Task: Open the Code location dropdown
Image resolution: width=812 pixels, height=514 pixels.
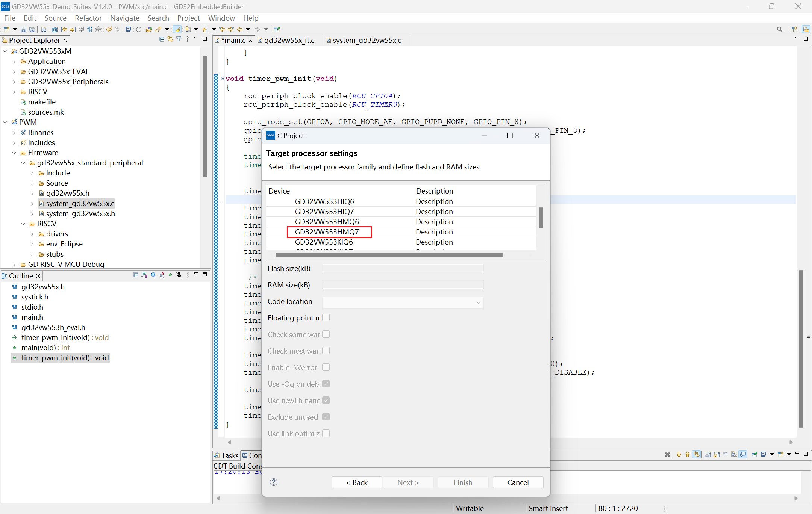Action: 403,302
